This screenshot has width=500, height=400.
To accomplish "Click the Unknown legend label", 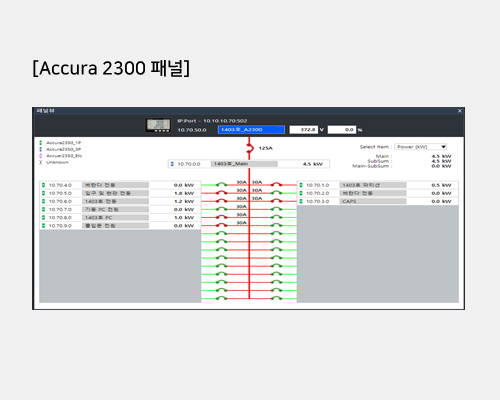I will pyautogui.click(x=57, y=162).
